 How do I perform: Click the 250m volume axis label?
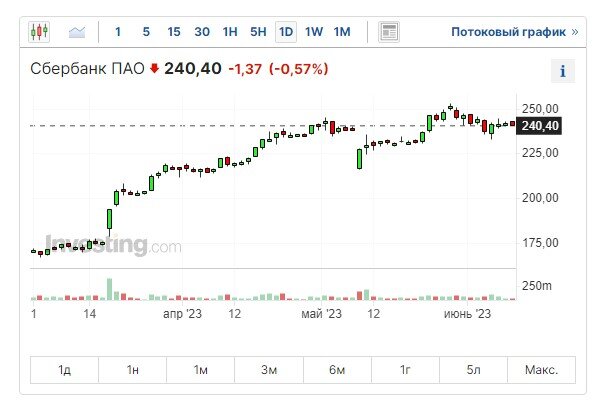coord(537,286)
